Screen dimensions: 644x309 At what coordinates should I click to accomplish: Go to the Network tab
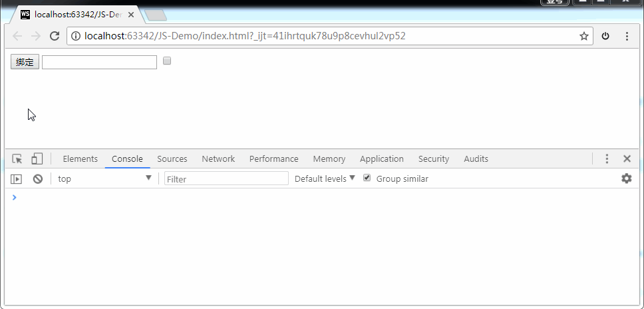(x=218, y=158)
